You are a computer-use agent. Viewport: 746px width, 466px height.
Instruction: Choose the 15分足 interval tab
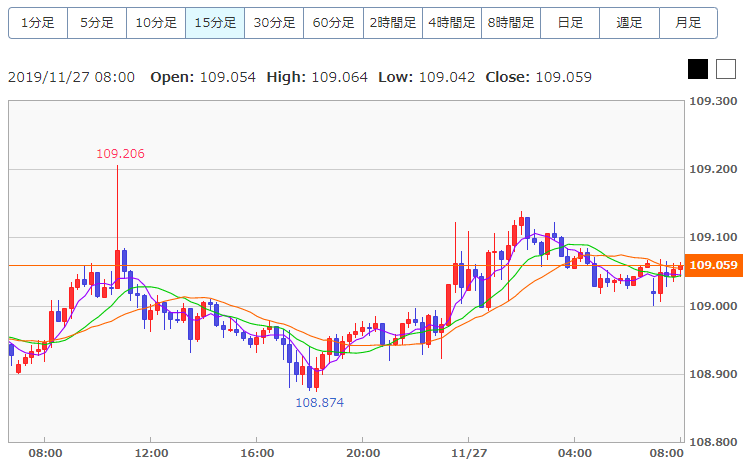click(x=215, y=23)
